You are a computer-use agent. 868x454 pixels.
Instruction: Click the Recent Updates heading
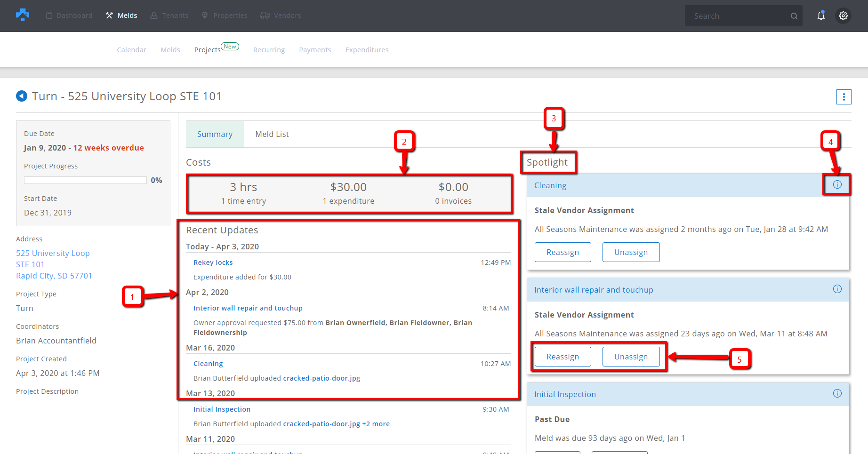[222, 230]
